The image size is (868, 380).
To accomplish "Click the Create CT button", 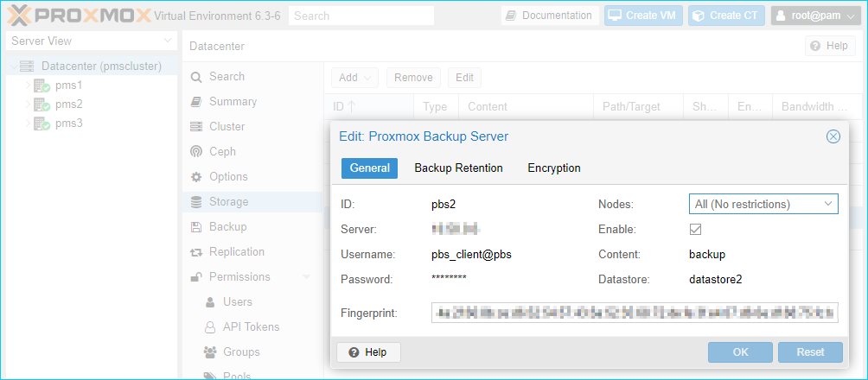I will [x=726, y=16].
